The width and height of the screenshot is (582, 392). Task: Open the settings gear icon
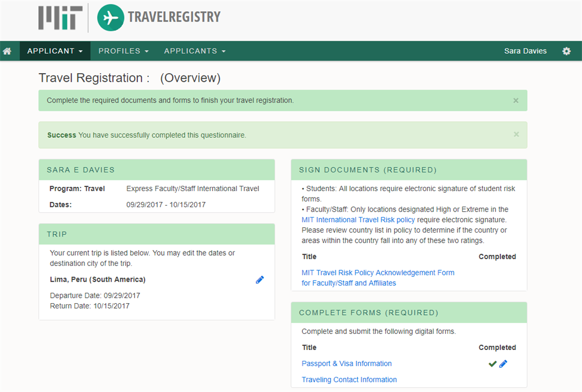566,51
